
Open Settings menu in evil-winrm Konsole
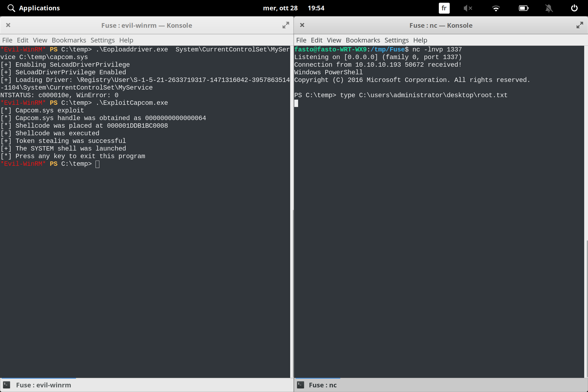(103, 40)
